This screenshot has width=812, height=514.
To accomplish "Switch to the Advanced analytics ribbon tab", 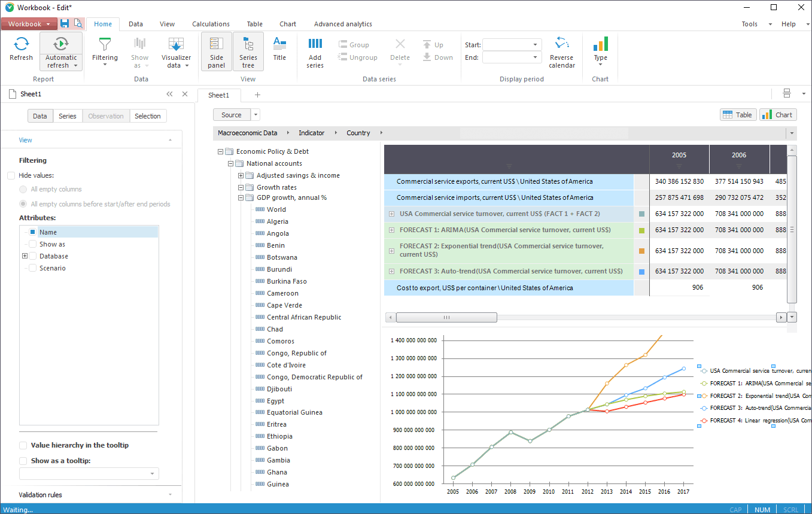I will 343,24.
